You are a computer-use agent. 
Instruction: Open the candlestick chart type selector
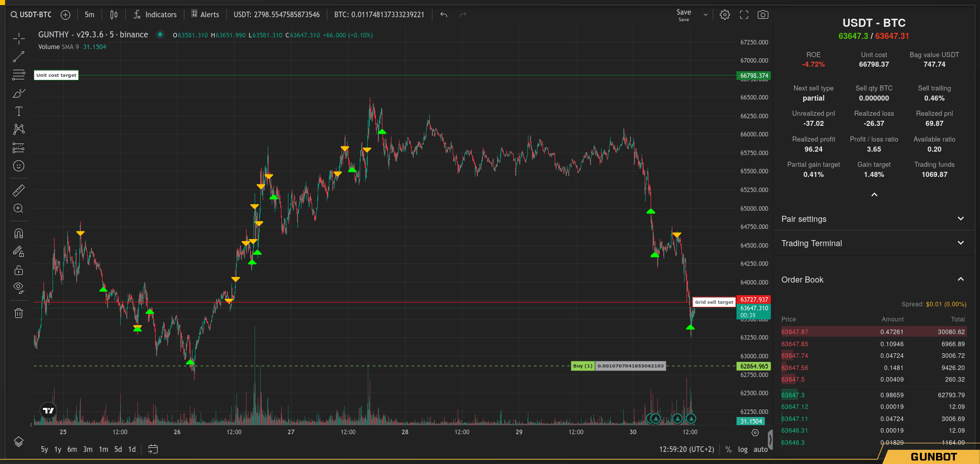pyautogui.click(x=114, y=15)
